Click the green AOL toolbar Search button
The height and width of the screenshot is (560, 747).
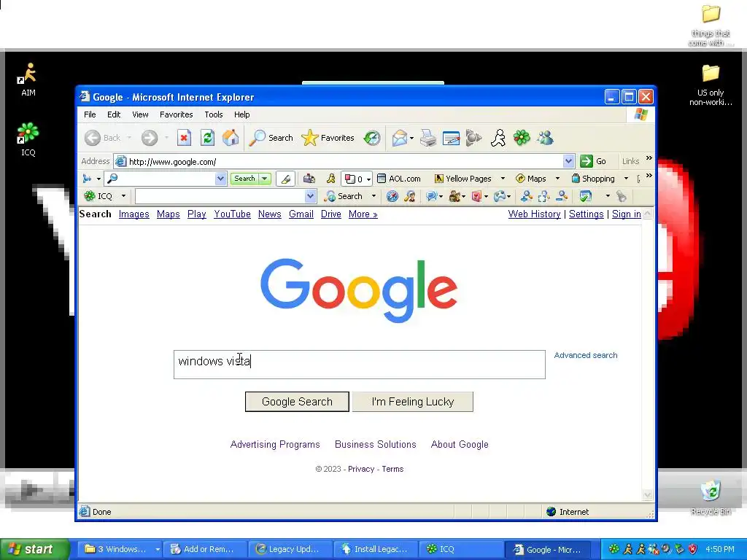[245, 179]
